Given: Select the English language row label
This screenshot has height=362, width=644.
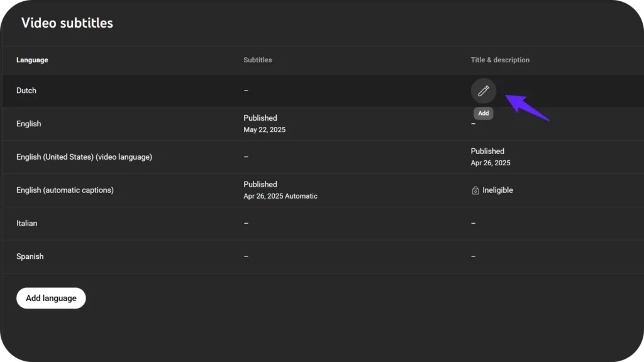Looking at the screenshot, I should pyautogui.click(x=29, y=124).
